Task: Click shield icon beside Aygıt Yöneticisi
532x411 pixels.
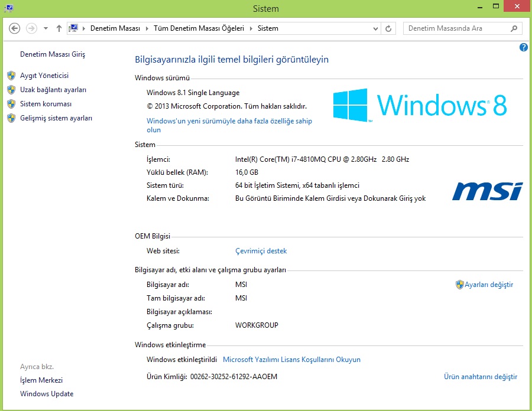Action: point(11,76)
